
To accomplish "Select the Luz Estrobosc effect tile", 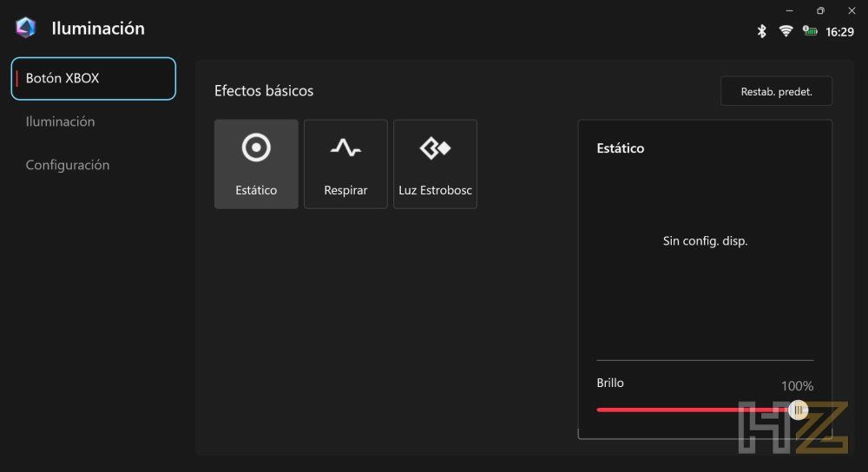I will click(x=435, y=164).
